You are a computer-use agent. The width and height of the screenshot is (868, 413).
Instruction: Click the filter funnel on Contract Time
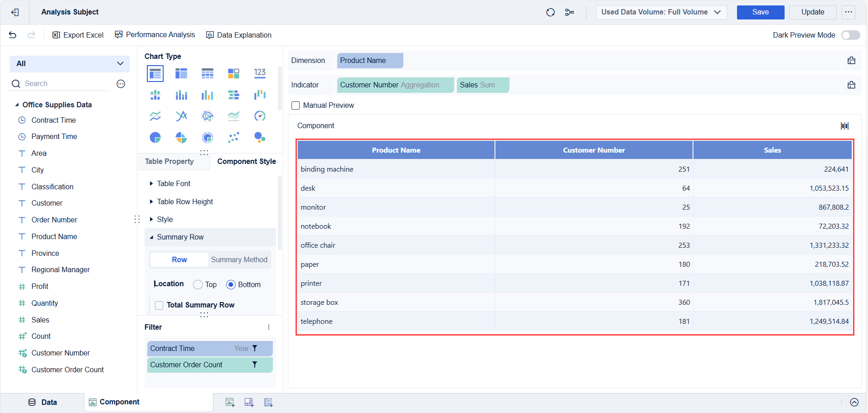tap(255, 348)
